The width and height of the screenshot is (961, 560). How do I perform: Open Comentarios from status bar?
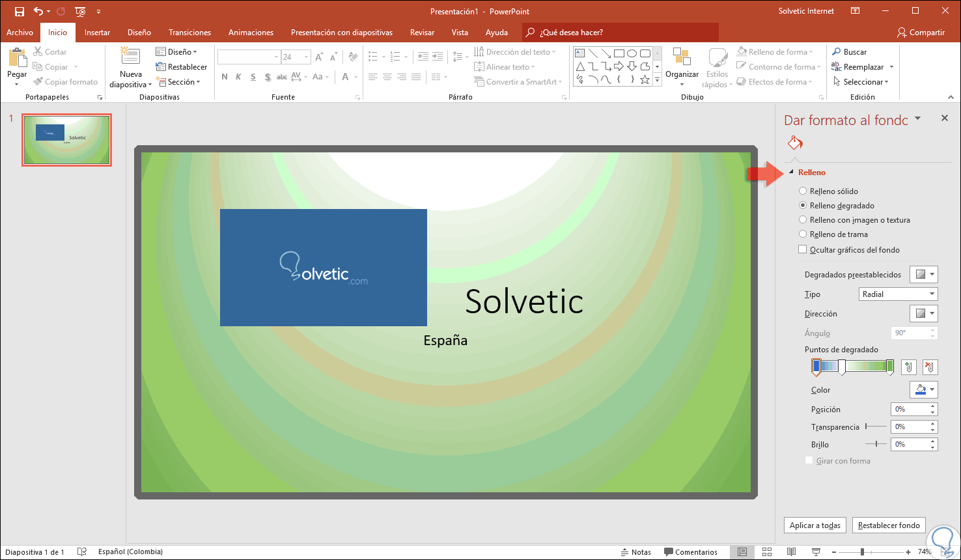(691, 552)
